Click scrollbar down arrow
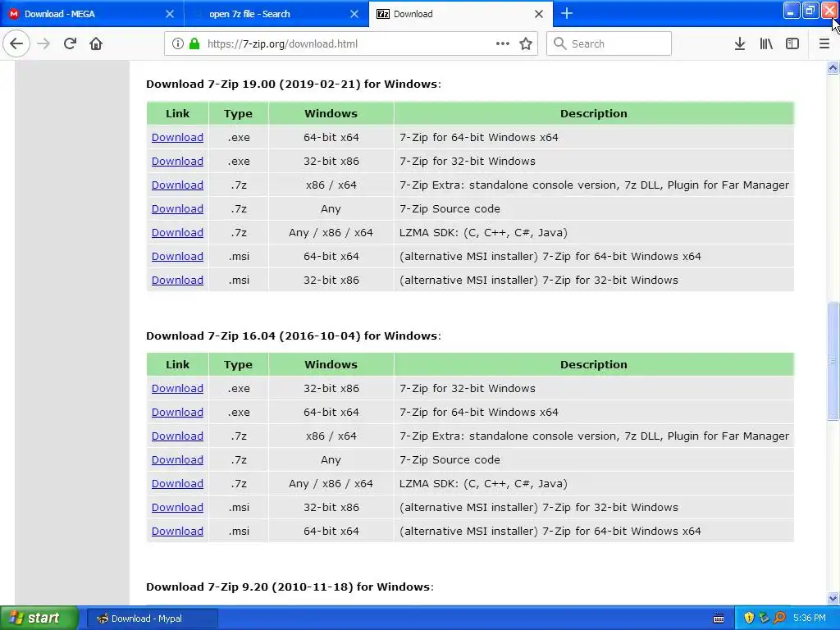Image resolution: width=840 pixels, height=630 pixels. tap(833, 598)
